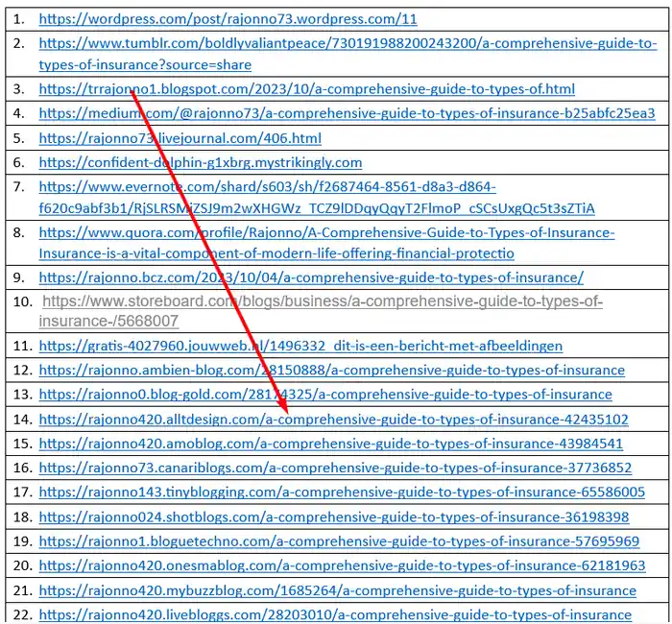Select list number 7.
This screenshot has height=624, width=672.
click(x=18, y=187)
